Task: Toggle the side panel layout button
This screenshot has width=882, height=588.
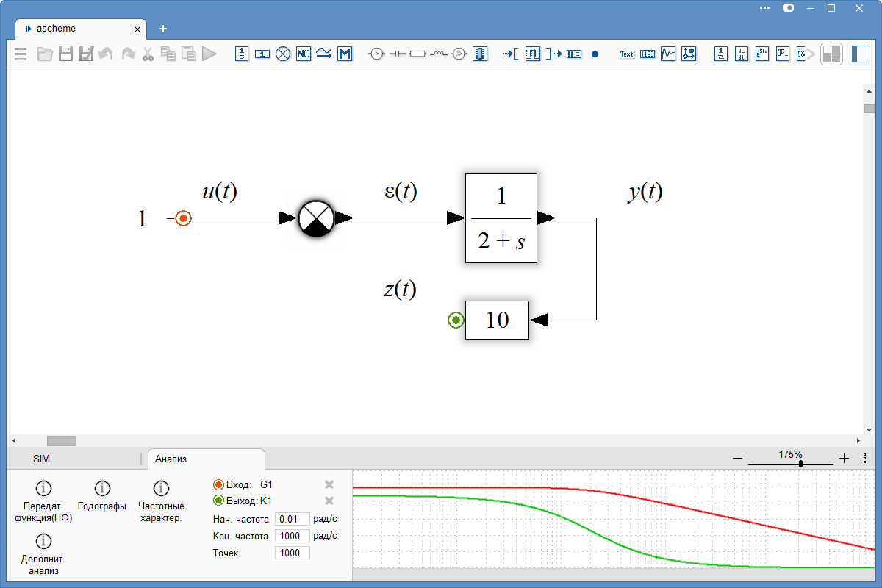Action: click(x=860, y=54)
